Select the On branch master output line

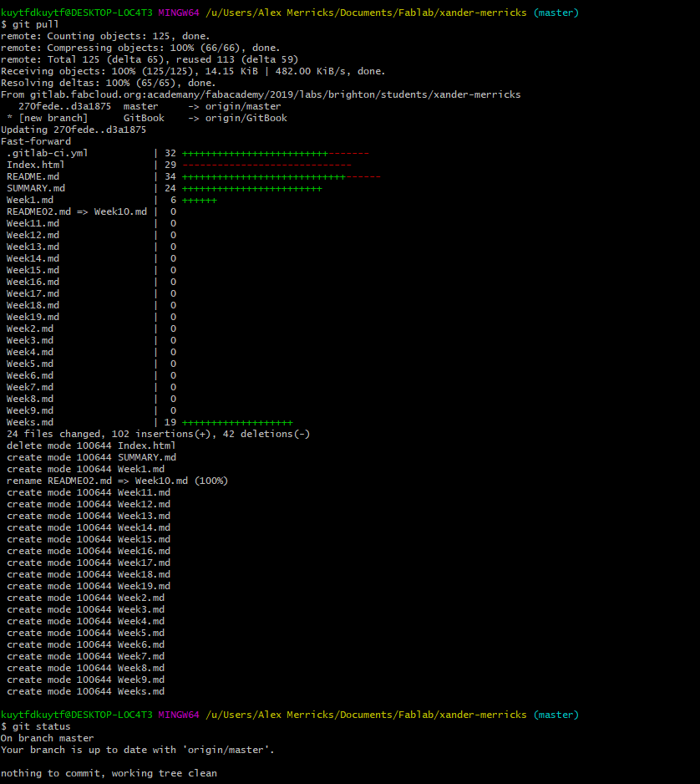pos(46,738)
